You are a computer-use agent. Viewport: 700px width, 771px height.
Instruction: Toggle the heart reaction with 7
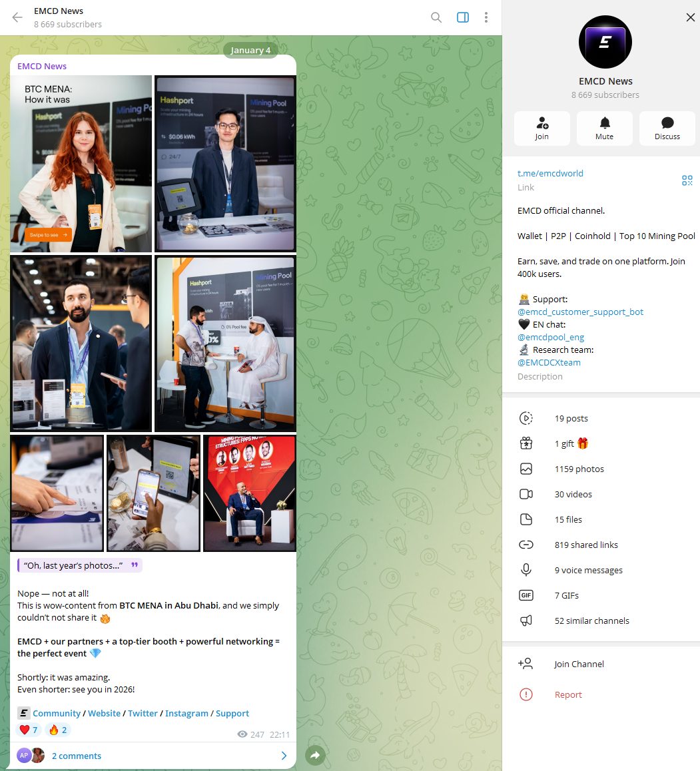[29, 730]
